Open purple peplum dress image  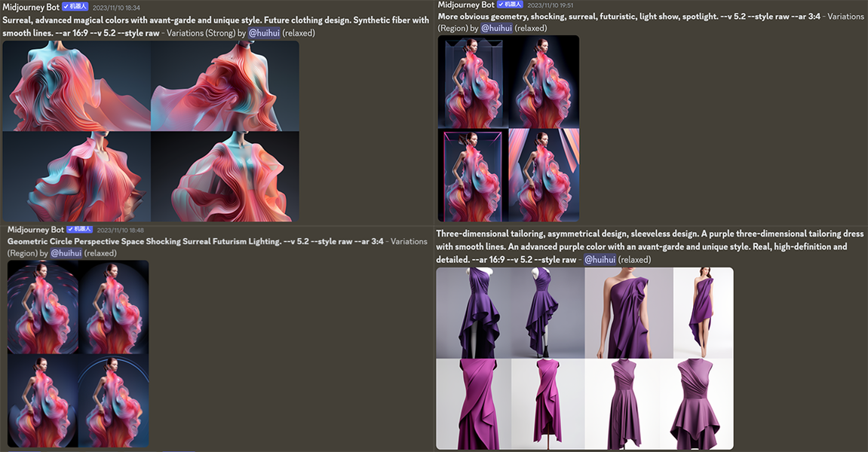(696, 404)
